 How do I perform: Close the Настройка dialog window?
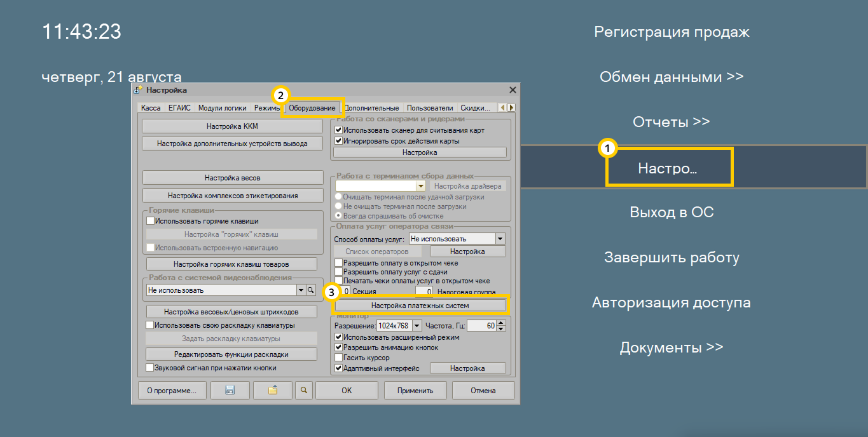tap(513, 90)
